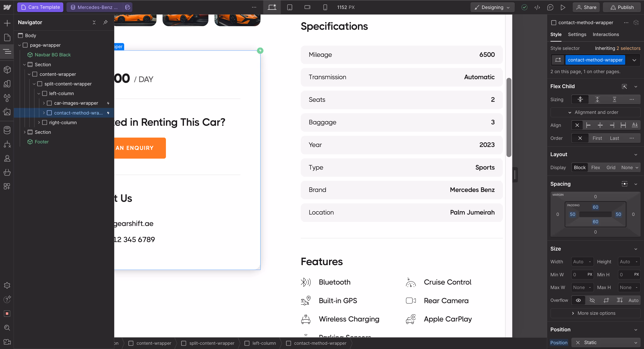Open the Designing mode dropdown

click(492, 7)
